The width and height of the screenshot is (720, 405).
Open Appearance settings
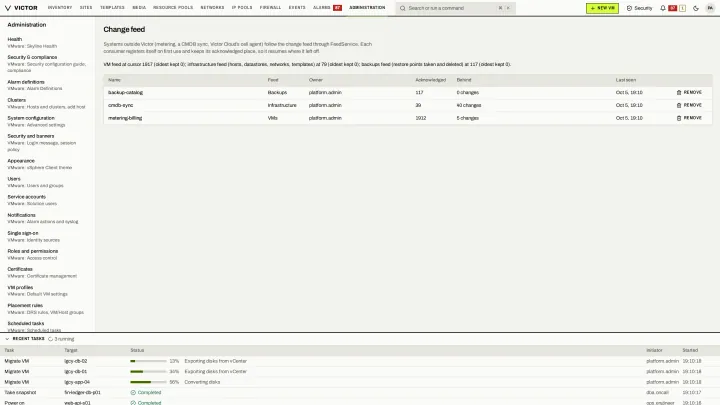coord(47,164)
